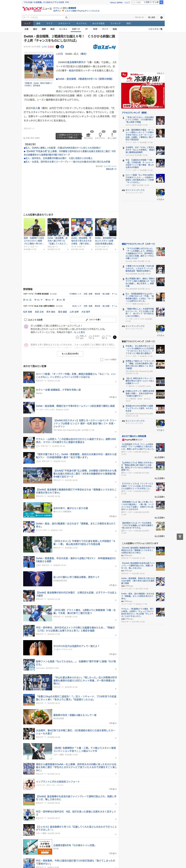Select the エンタメ category tab

coord(63,29)
